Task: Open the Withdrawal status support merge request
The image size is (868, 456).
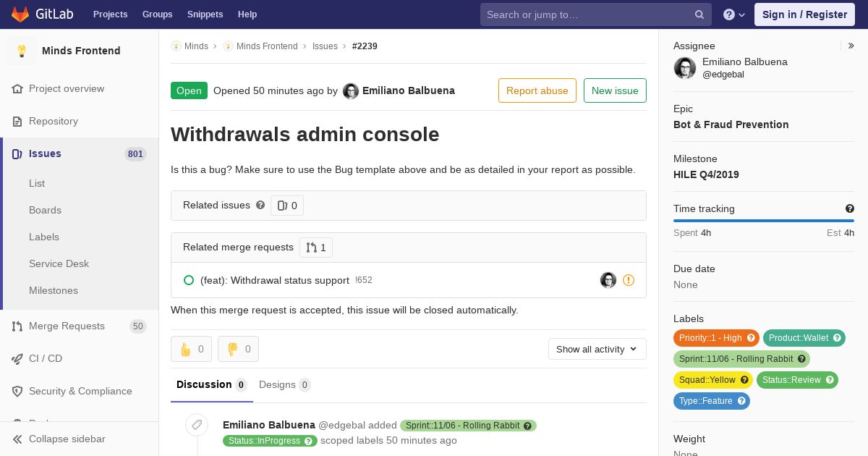Action: [x=275, y=280]
